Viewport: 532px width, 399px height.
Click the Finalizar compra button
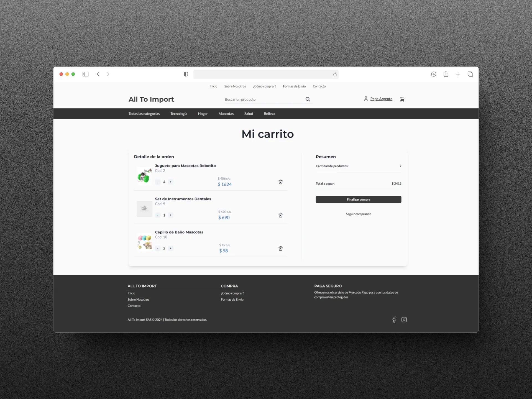[359, 199]
